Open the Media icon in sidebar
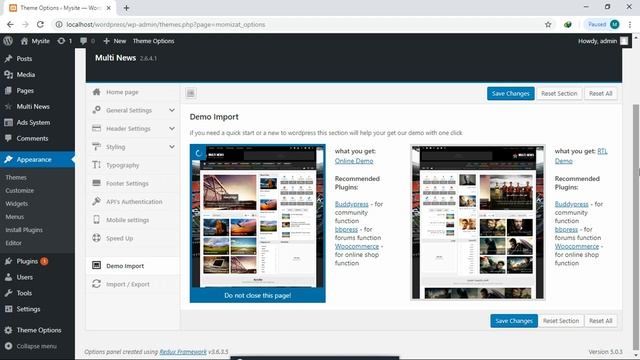This screenshot has height=360, width=640. (8, 74)
